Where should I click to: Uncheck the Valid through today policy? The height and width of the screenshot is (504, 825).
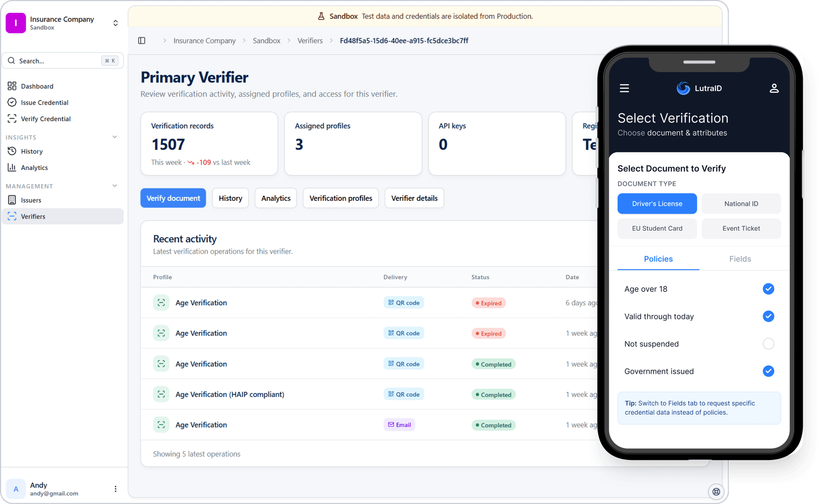click(768, 316)
